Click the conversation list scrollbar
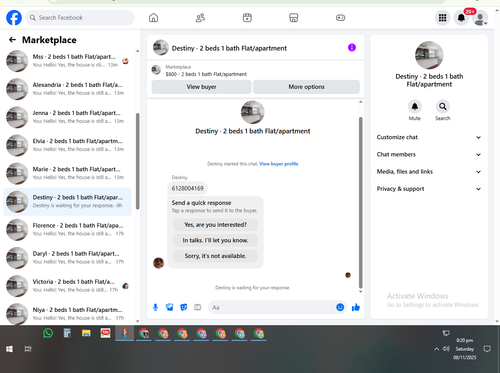 point(137,161)
